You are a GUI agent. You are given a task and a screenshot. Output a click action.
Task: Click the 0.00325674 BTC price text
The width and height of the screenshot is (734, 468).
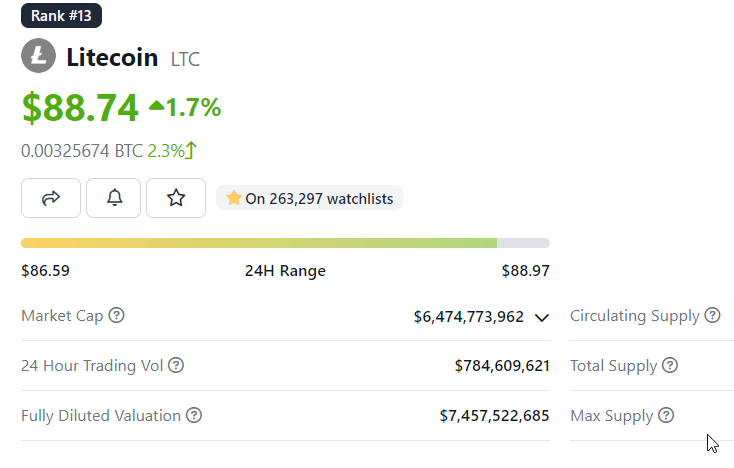tap(82, 151)
